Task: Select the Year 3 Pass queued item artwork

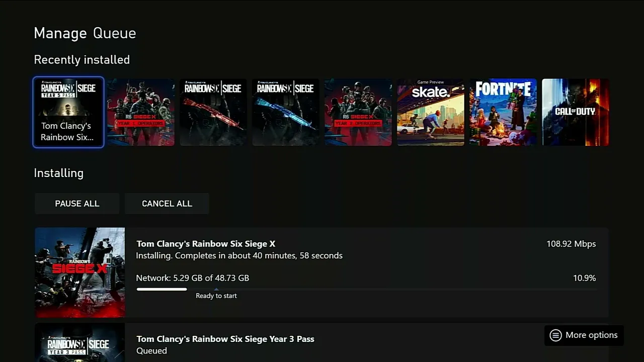Action: coord(80,342)
